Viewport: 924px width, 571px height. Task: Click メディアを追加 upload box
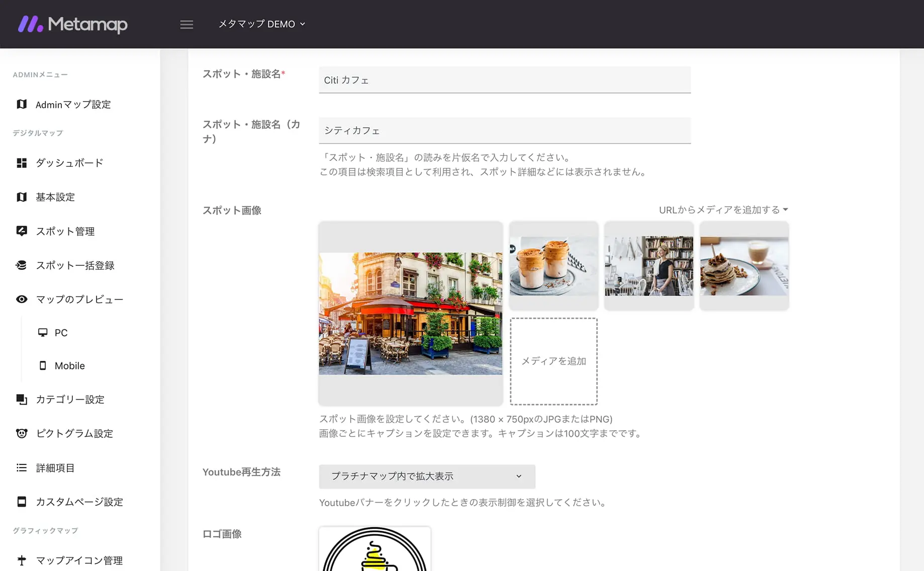[x=554, y=361]
